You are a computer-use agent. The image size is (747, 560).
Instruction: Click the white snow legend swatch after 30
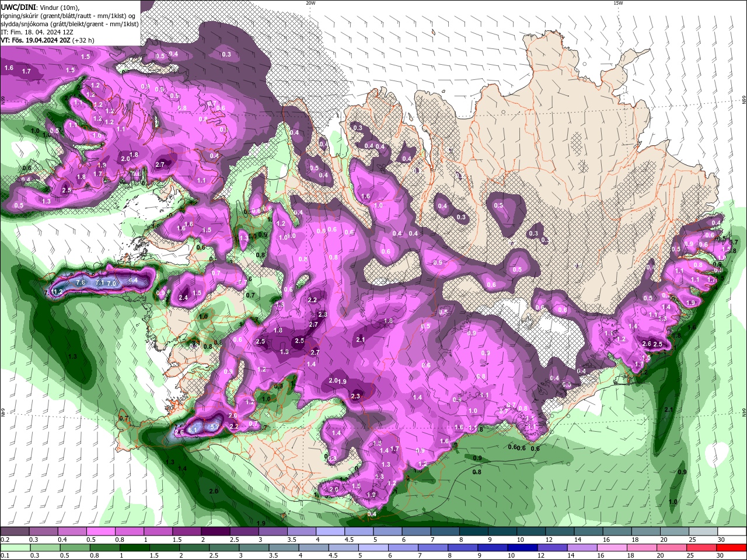pos(732,531)
